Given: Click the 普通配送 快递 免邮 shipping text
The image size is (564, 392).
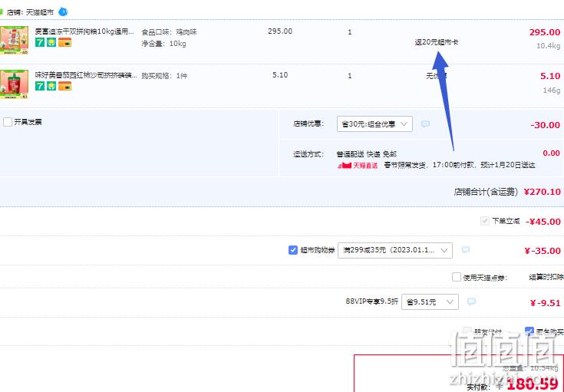Looking at the screenshot, I should pos(366,154).
